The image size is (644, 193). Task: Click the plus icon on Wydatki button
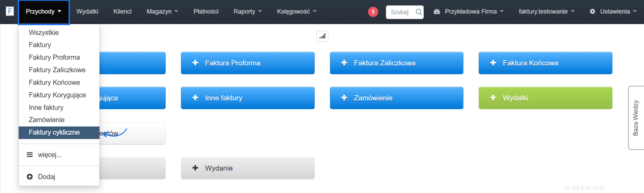click(493, 98)
